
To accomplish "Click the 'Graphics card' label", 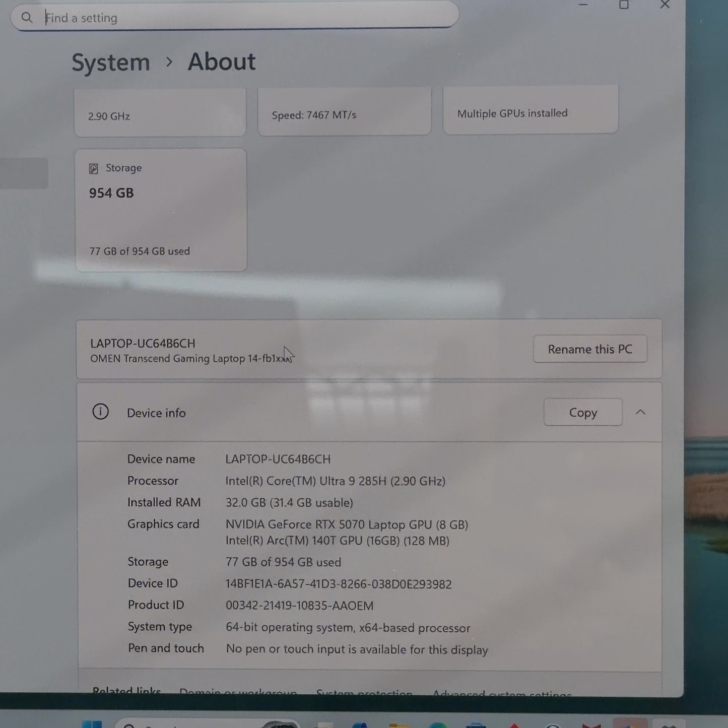I will 163,524.
